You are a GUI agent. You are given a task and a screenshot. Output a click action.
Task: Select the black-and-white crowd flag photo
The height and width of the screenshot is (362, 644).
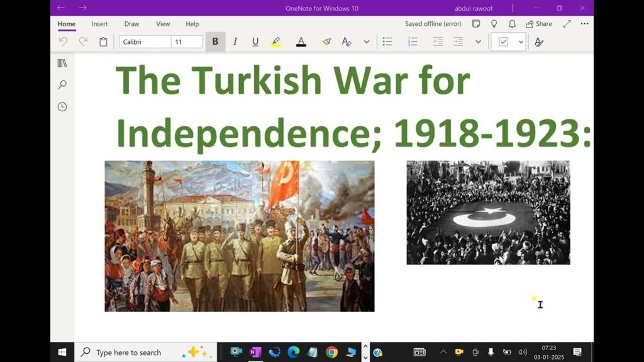(488, 212)
